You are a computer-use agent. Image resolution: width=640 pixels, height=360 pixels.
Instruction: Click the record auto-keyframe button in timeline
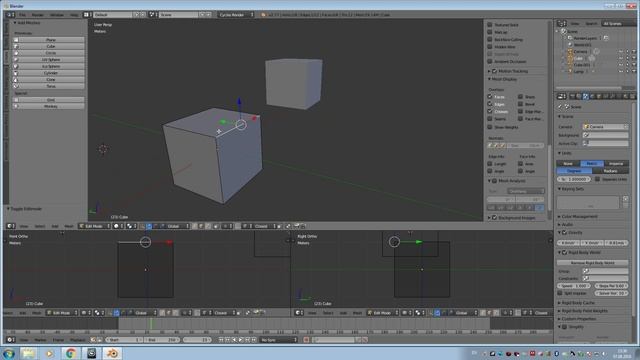(306, 340)
